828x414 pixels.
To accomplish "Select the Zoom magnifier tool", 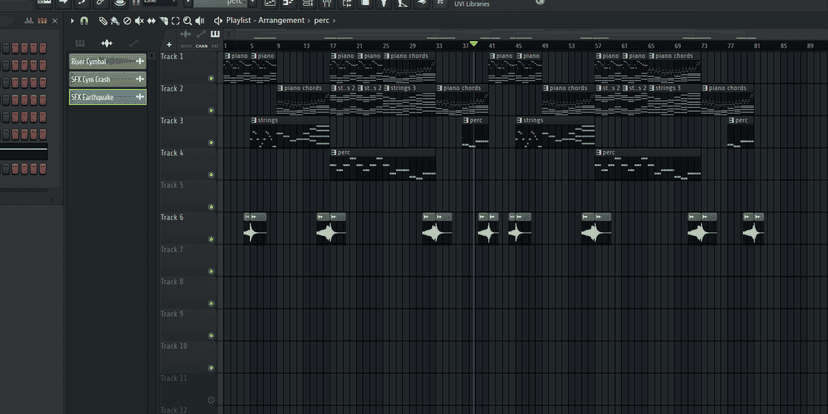I will [x=188, y=20].
